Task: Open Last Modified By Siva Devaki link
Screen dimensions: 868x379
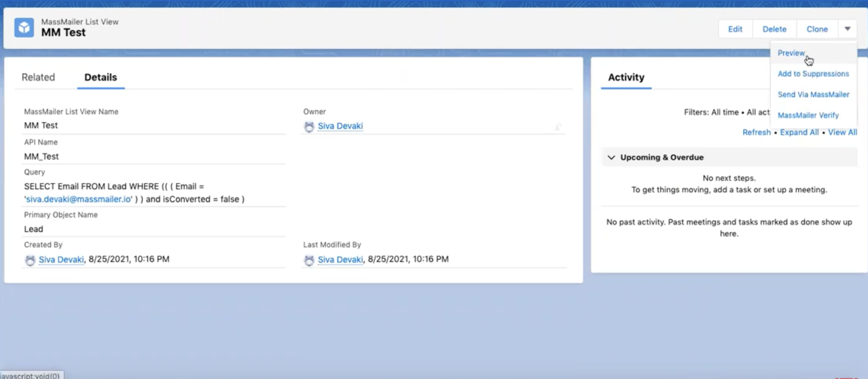Action: 340,259
